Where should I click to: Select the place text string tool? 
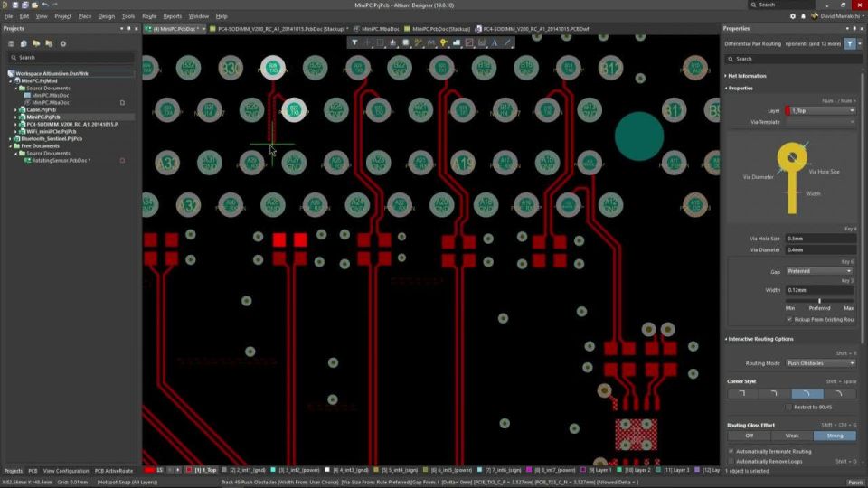(495, 42)
